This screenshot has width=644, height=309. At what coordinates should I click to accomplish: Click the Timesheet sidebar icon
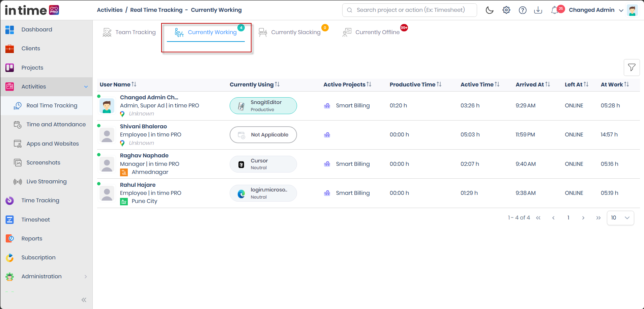tap(10, 220)
